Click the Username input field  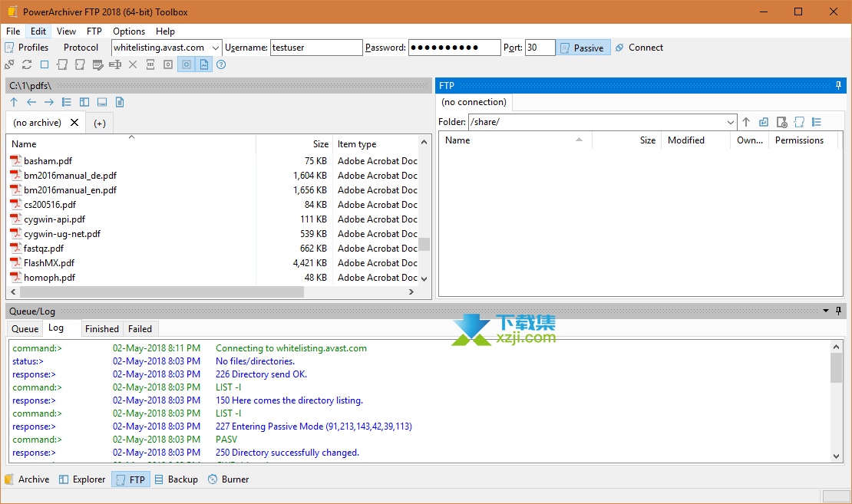click(316, 48)
